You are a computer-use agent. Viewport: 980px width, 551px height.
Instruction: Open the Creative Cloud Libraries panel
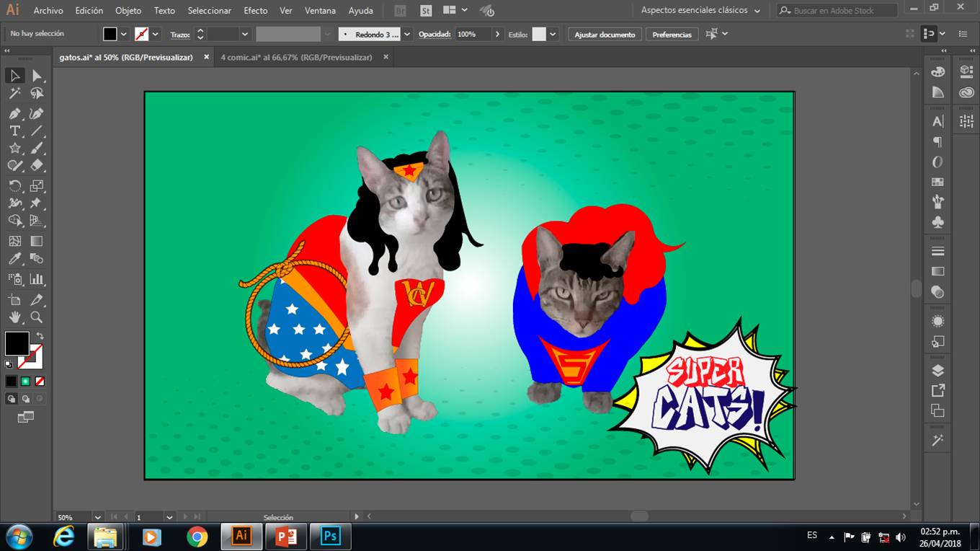tap(966, 92)
